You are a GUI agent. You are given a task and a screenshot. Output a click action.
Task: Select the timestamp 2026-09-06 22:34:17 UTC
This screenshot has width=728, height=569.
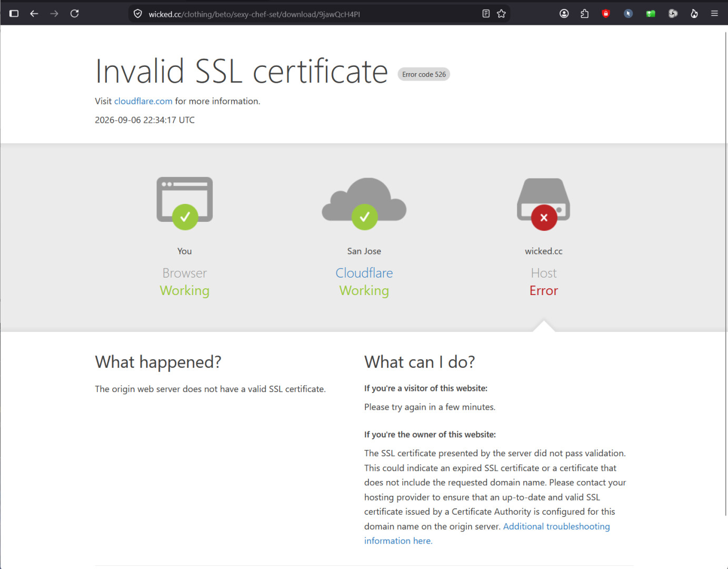pos(145,120)
